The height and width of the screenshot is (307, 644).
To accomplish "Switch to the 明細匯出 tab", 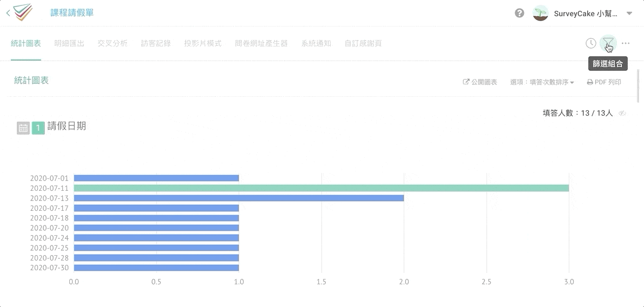I will [69, 43].
